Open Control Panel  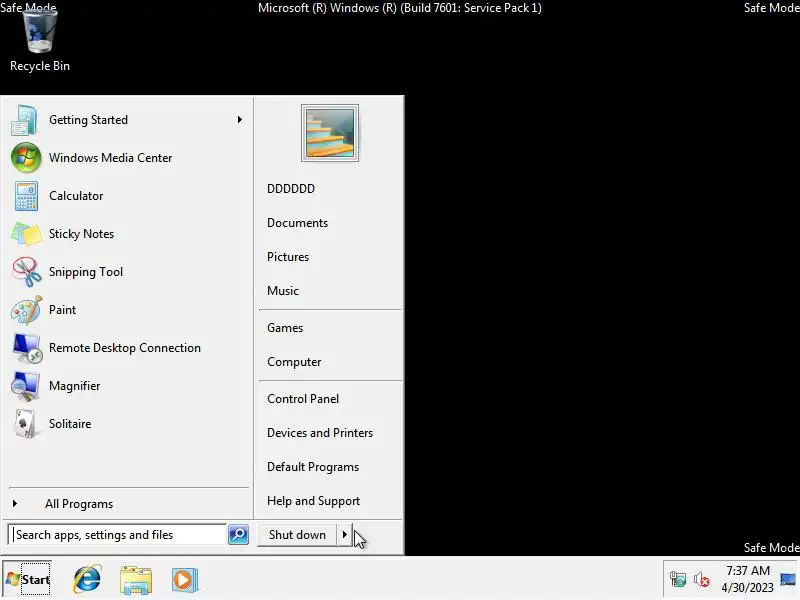[x=303, y=399]
